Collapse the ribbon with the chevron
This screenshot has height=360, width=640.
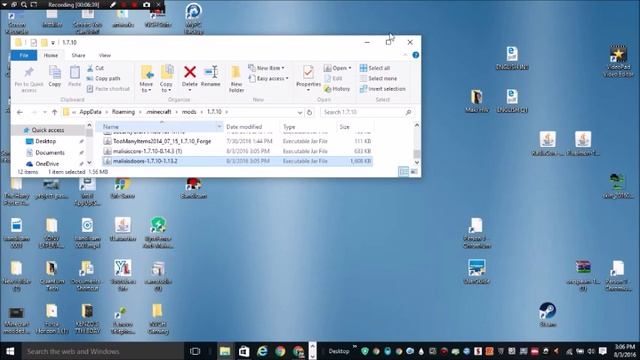click(x=405, y=55)
